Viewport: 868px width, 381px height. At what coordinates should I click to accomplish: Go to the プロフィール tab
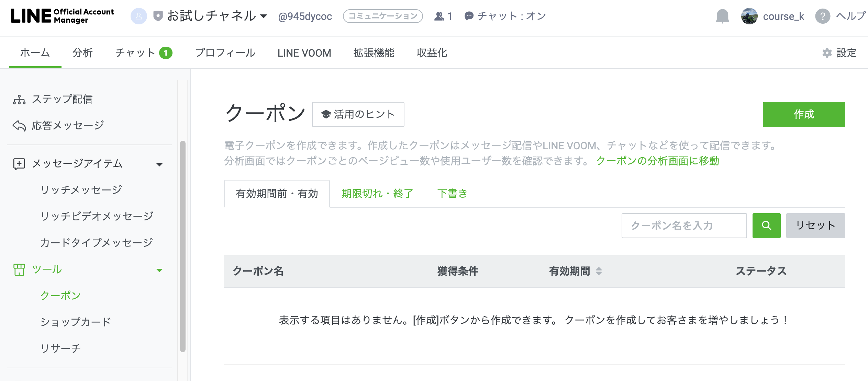(x=225, y=53)
